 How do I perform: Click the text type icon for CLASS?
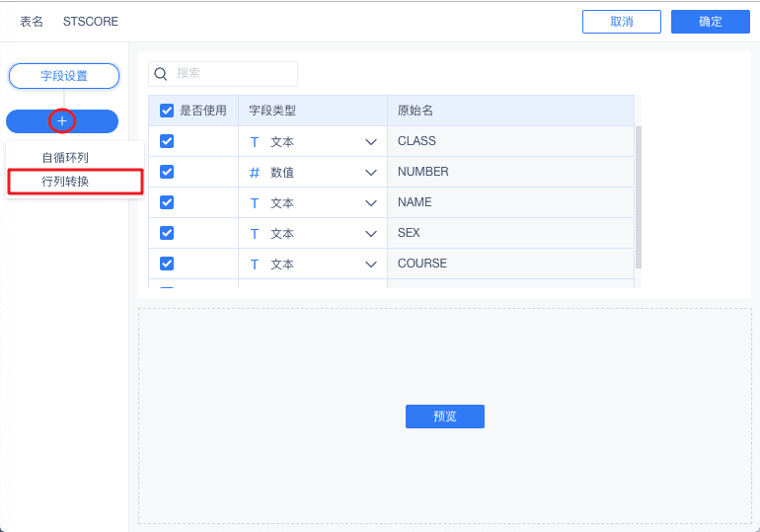pos(255,142)
